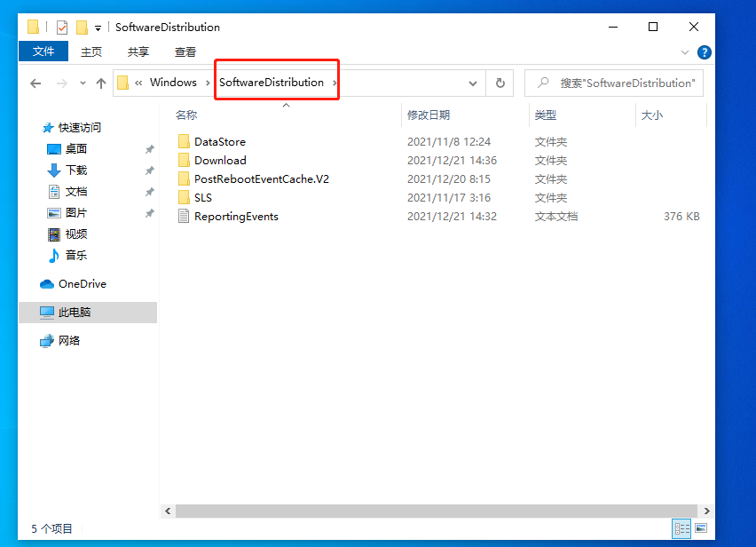Image resolution: width=756 pixels, height=547 pixels.
Task: Switch to large thumbnails view
Action: point(700,527)
